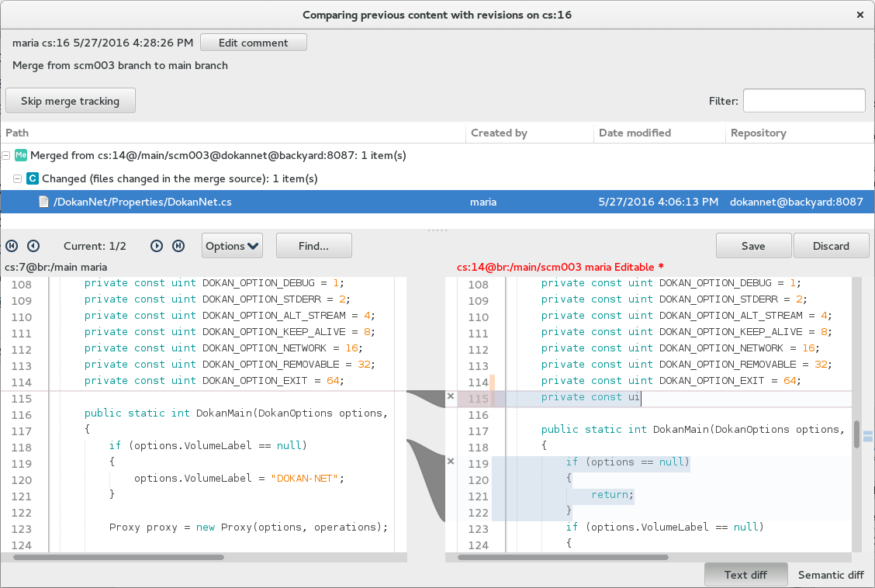The image size is (875, 588).
Task: Click 'maria' in Created by cell
Action: 483,202
